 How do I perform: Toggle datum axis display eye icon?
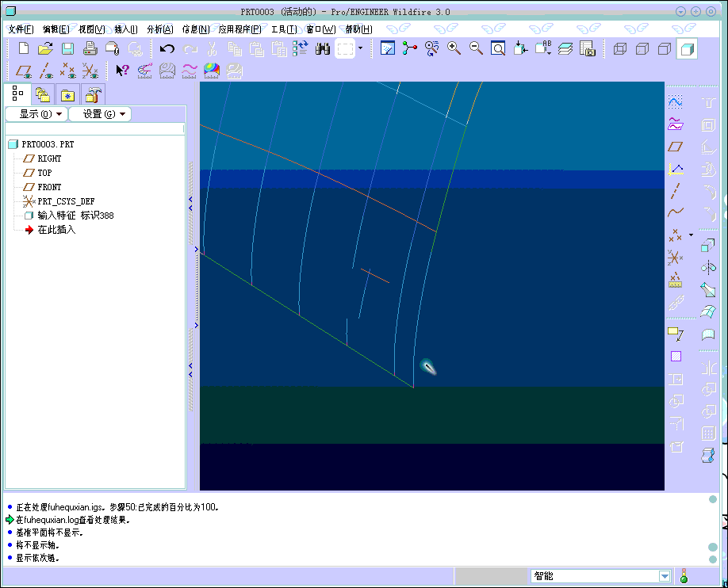point(46,71)
